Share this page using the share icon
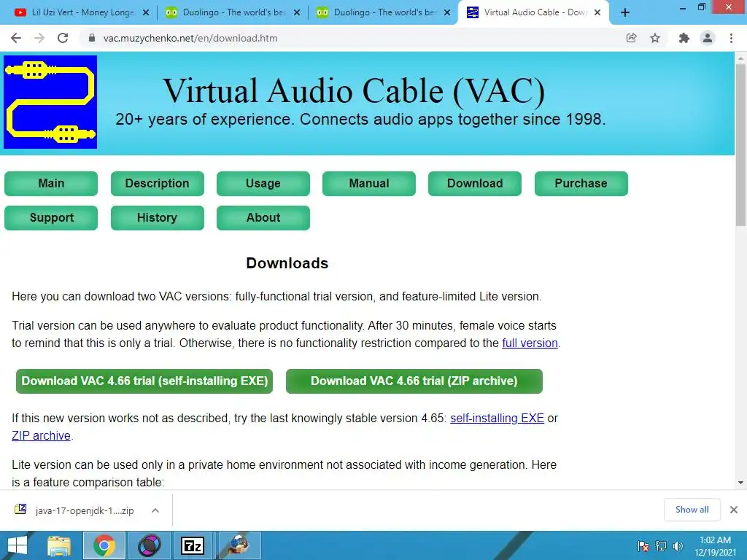This screenshot has height=560, width=747. (631, 38)
